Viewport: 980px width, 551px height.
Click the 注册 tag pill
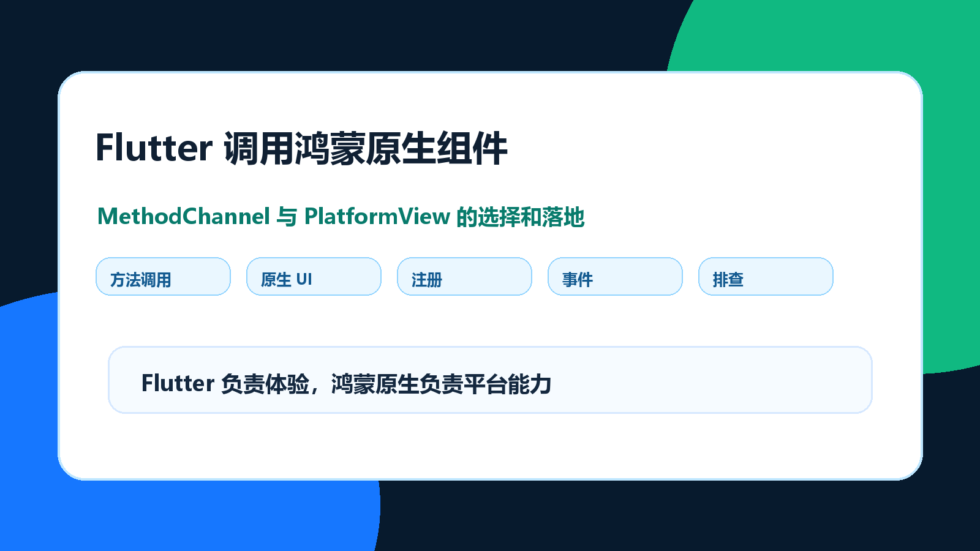(x=464, y=277)
